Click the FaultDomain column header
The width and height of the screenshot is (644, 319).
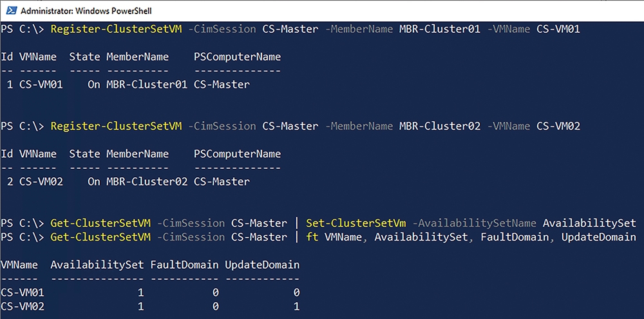tap(184, 265)
